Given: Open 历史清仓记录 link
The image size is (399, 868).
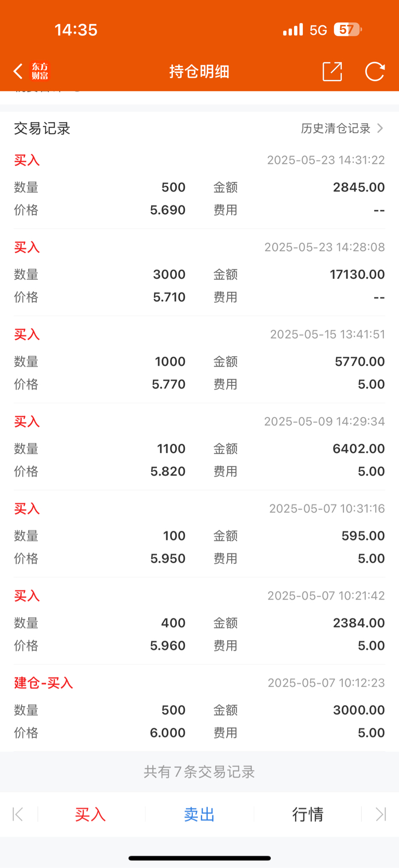Looking at the screenshot, I should 336,128.
